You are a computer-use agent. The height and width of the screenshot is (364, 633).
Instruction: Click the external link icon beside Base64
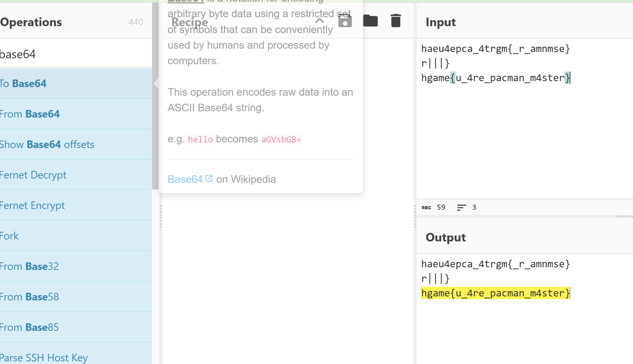[209, 179]
